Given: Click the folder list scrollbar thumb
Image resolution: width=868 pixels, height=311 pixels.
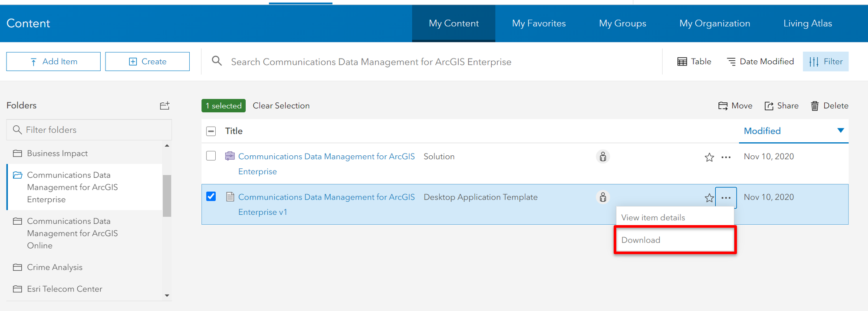Looking at the screenshot, I should point(167,195).
